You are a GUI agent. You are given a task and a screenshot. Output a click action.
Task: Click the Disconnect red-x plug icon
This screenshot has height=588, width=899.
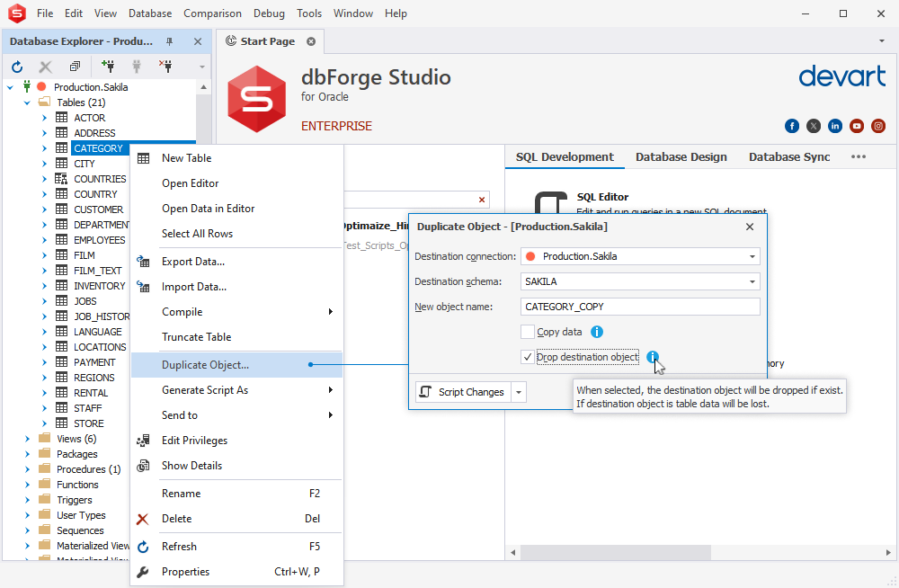pyautogui.click(x=165, y=67)
